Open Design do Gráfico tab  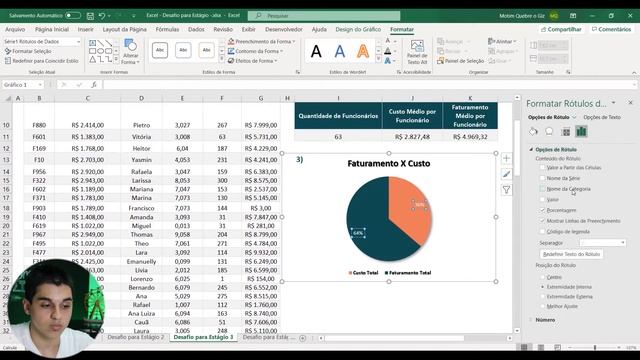[358, 29]
